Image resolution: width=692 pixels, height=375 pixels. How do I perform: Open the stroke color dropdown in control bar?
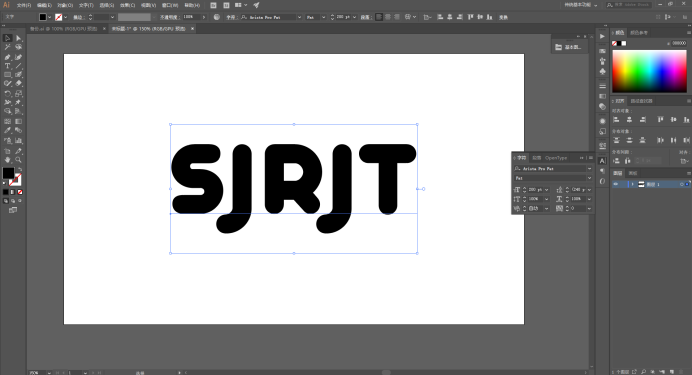[65, 17]
